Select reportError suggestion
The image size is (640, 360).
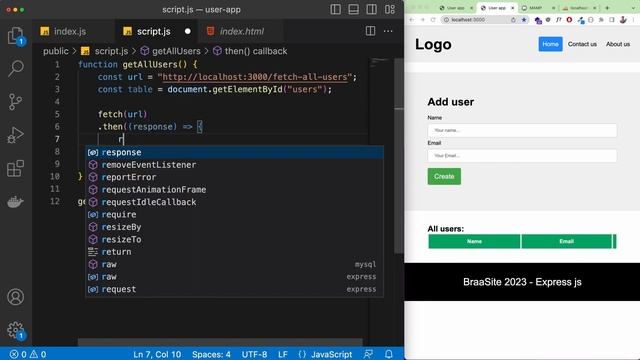point(234,177)
